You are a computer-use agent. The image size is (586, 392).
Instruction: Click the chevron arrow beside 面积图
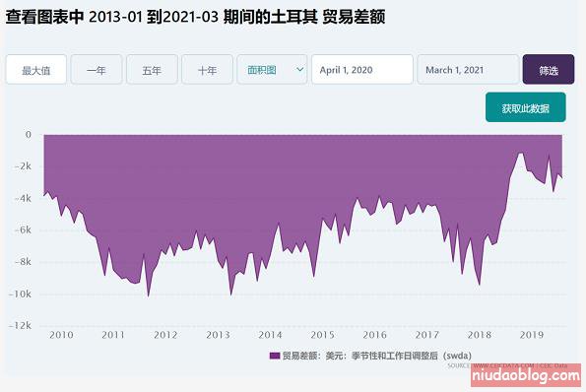click(299, 70)
